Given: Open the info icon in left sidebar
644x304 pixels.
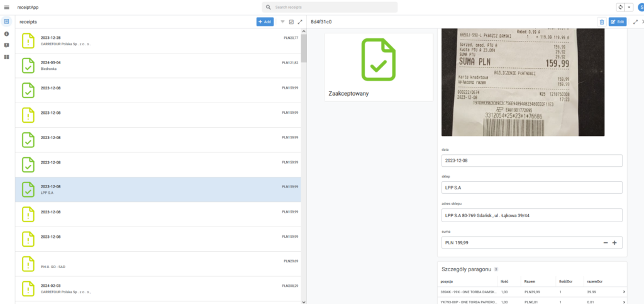Looking at the screenshot, I should (6, 33).
